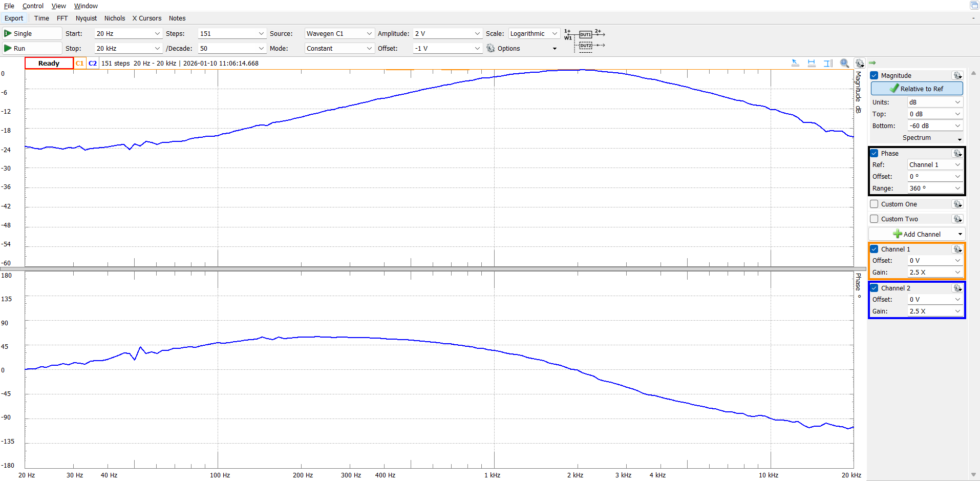
Task: Open the plot settings gear icon
Action: coord(860,63)
